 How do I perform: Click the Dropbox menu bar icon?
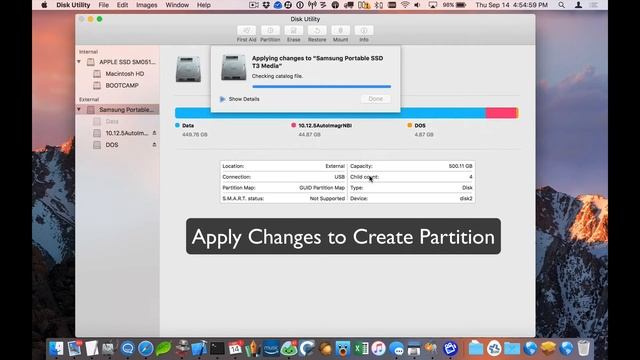266,5
